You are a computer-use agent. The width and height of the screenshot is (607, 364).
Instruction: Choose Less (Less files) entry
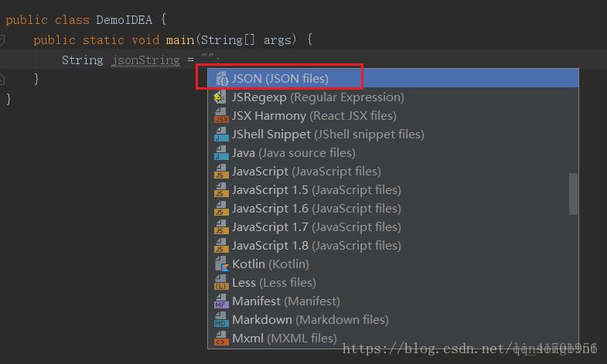click(x=388, y=283)
